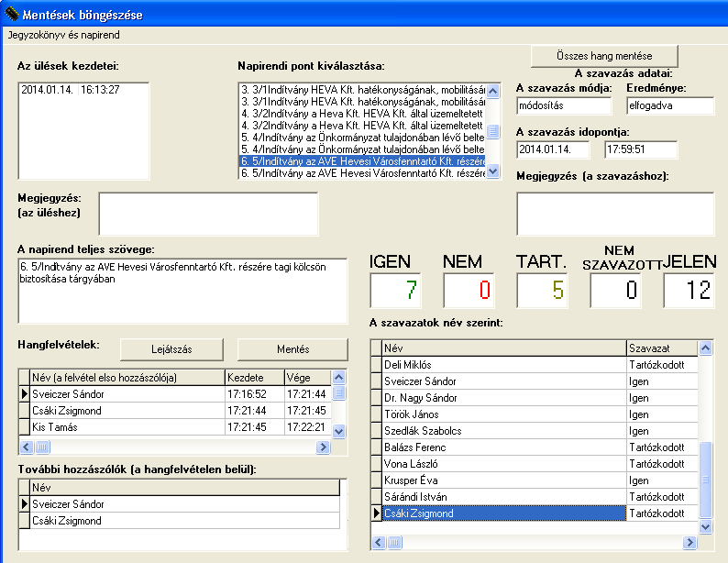Click the Név header in votes table
This screenshot has height=563, width=728.
504,348
